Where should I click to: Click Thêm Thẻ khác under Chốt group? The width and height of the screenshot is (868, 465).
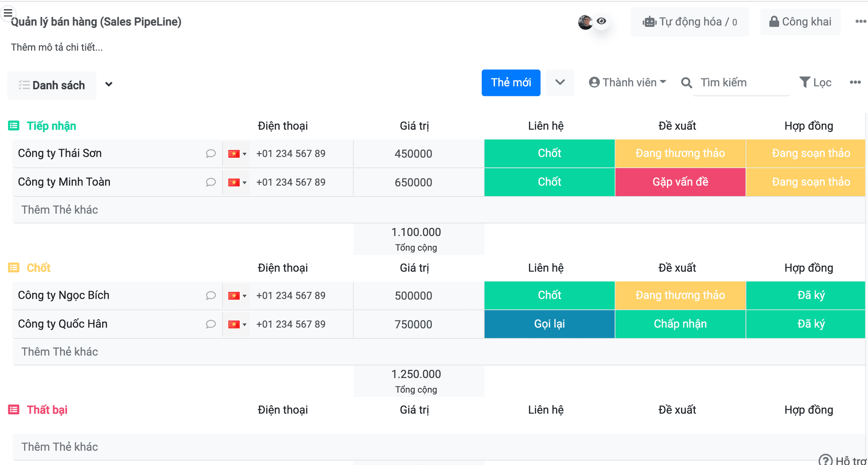click(60, 352)
